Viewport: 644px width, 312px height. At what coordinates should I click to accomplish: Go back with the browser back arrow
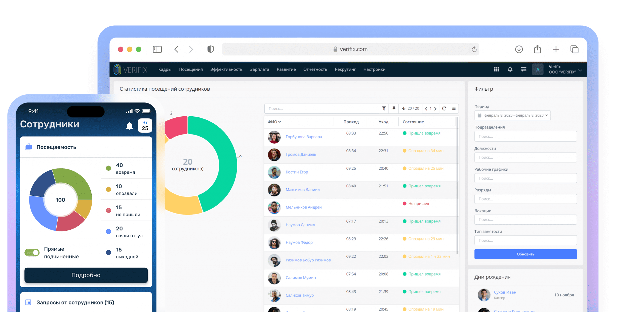coord(176,49)
